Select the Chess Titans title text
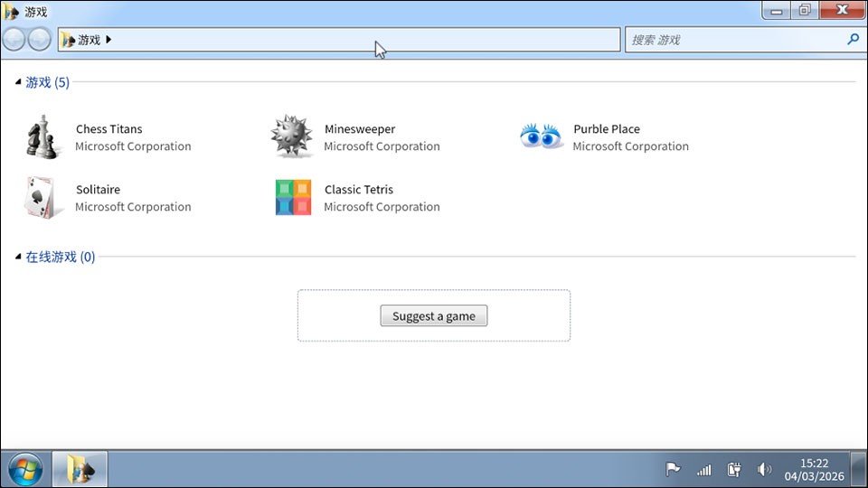The height and width of the screenshot is (488, 868). coord(109,129)
